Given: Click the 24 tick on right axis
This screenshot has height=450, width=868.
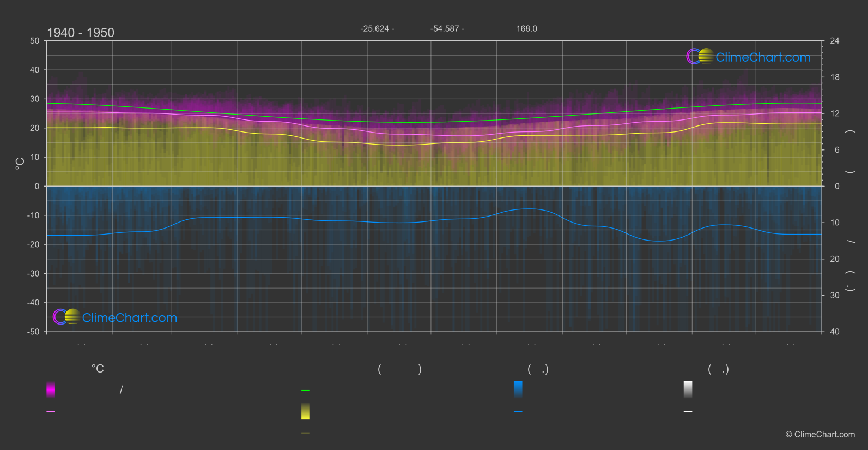Looking at the screenshot, I should 834,41.
